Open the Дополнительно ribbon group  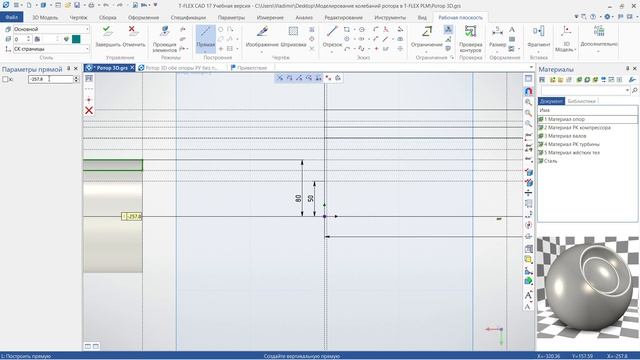[x=598, y=37]
